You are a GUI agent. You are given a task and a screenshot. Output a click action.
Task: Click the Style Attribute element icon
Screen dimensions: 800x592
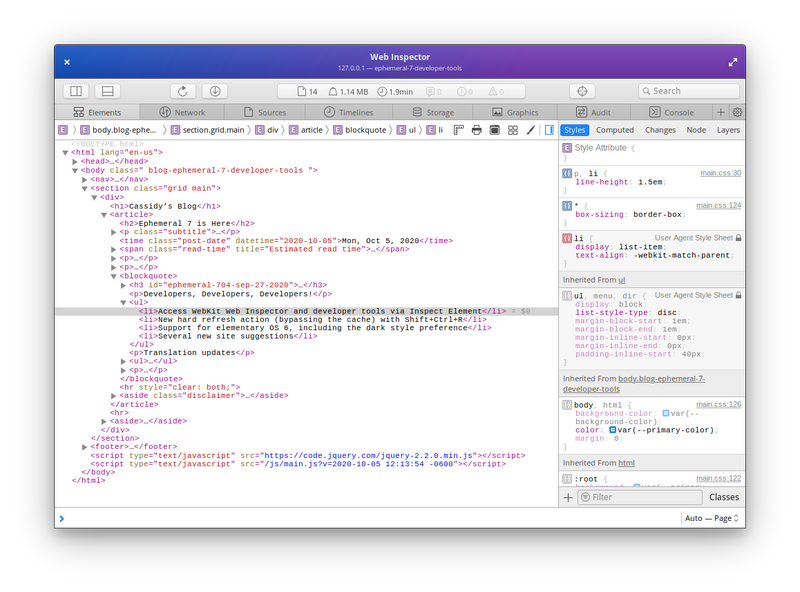point(567,148)
